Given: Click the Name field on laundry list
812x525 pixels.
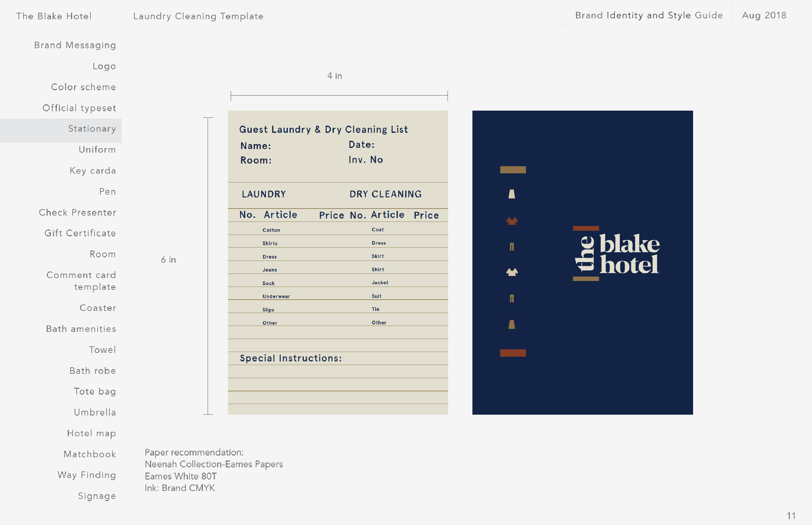Looking at the screenshot, I should pos(255,146).
